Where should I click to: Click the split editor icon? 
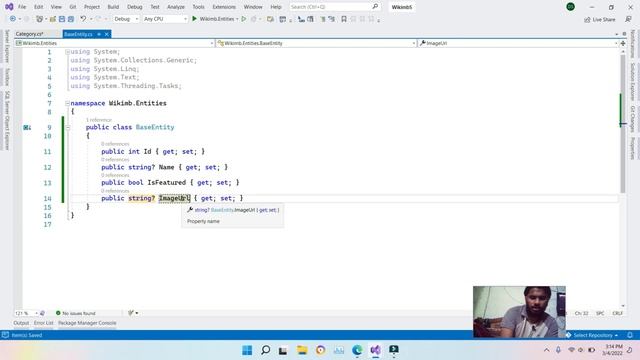tap(623, 43)
